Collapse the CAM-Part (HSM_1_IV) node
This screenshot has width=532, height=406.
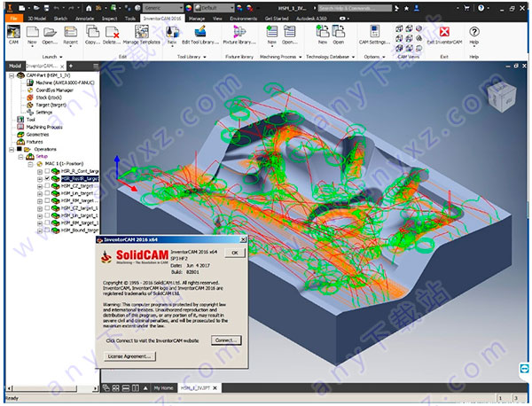[12, 75]
